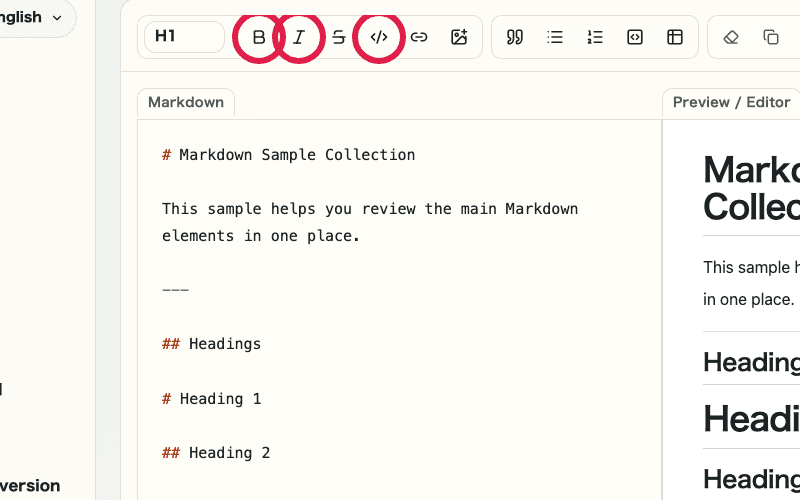Click the '---' horizontal rule line
This screenshot has height=500, width=800.
pos(176,290)
